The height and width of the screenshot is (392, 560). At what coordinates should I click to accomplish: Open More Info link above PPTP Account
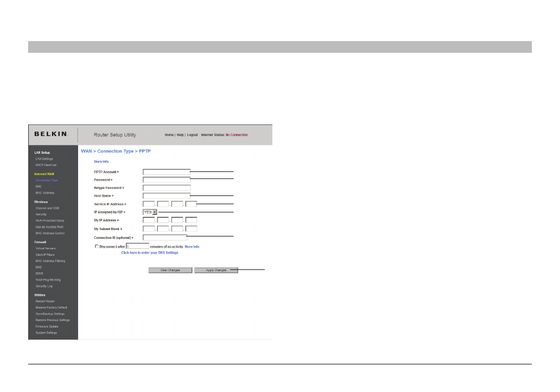[101, 162]
